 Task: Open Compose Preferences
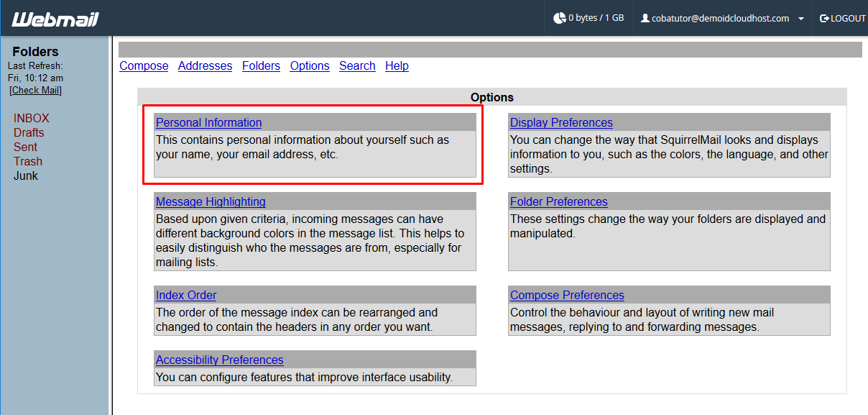pos(567,295)
